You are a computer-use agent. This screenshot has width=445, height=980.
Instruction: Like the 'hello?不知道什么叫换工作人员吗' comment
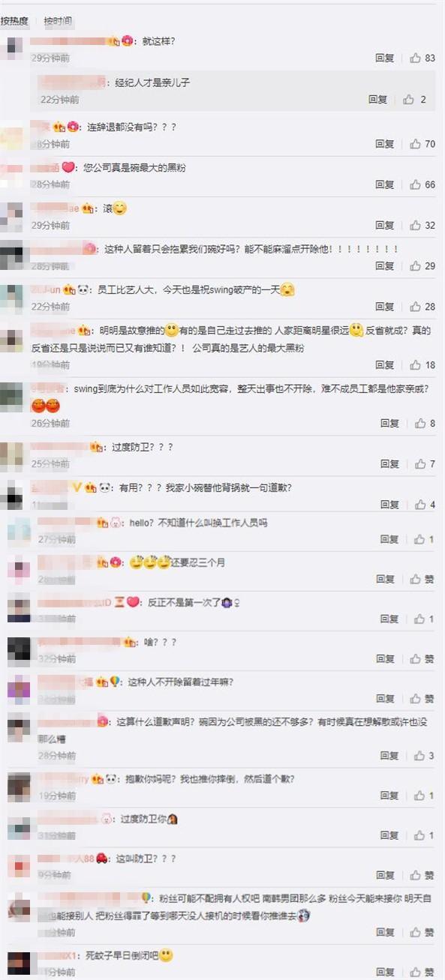coord(422,539)
